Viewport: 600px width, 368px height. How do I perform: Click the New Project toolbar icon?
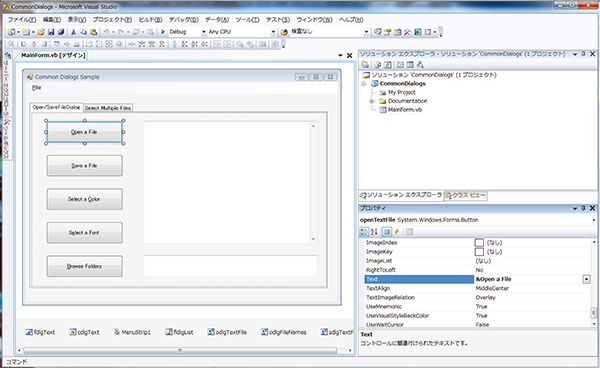click(x=11, y=32)
